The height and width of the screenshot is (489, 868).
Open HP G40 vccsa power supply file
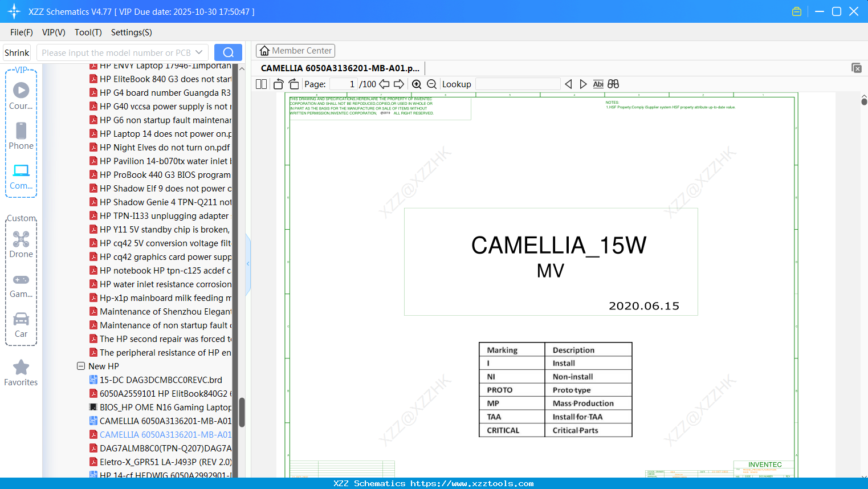161,107
